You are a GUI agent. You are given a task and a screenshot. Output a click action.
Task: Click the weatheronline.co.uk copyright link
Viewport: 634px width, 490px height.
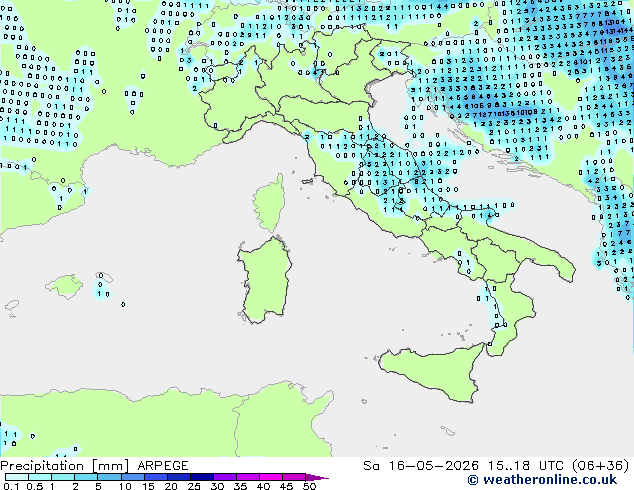click(x=542, y=480)
